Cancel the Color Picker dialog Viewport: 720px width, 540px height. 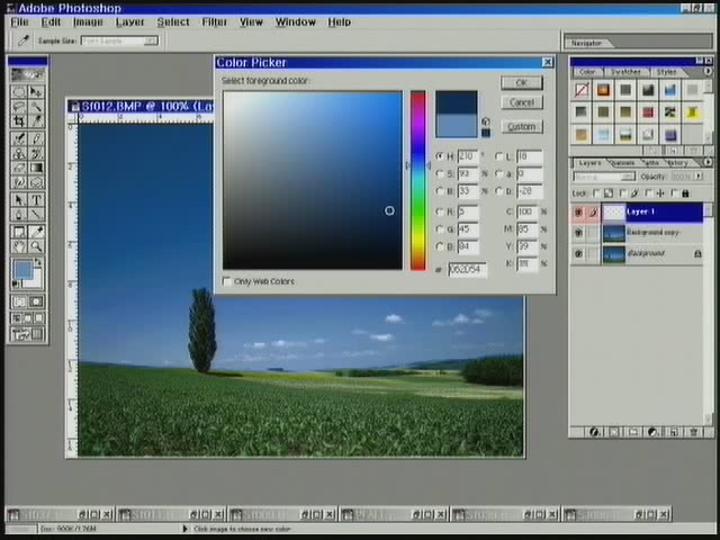point(522,102)
